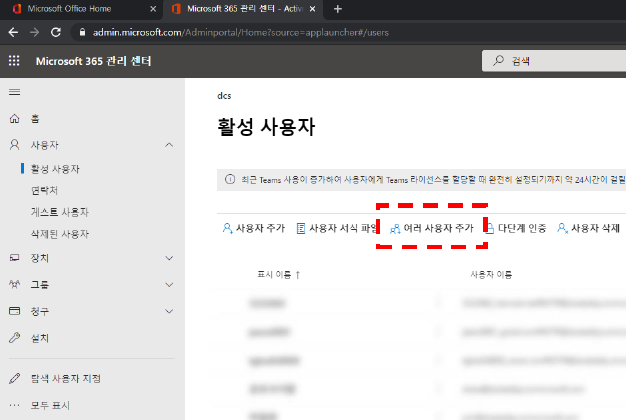626x420 pixels.
Task: Click the 사용자 삭제 button
Action: tap(588, 228)
